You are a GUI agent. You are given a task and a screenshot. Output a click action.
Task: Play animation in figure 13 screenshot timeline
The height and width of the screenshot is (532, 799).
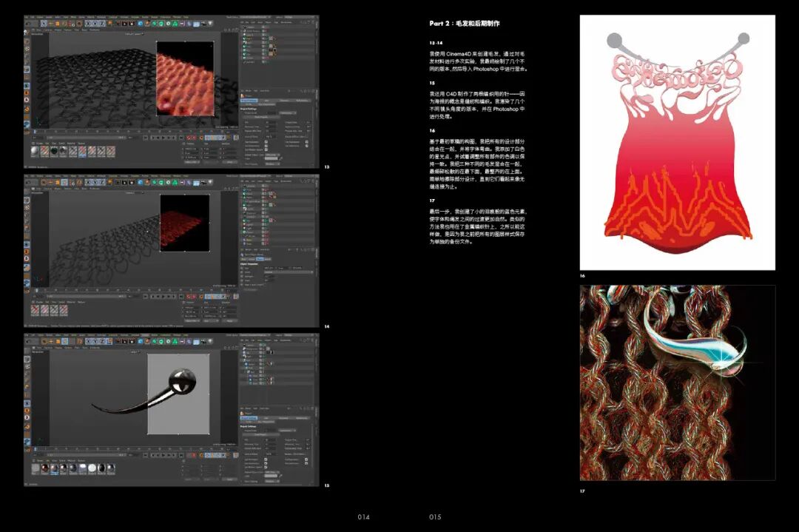163,138
